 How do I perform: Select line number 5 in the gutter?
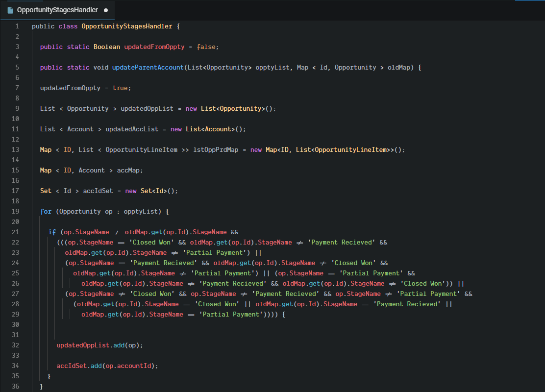[17, 68]
